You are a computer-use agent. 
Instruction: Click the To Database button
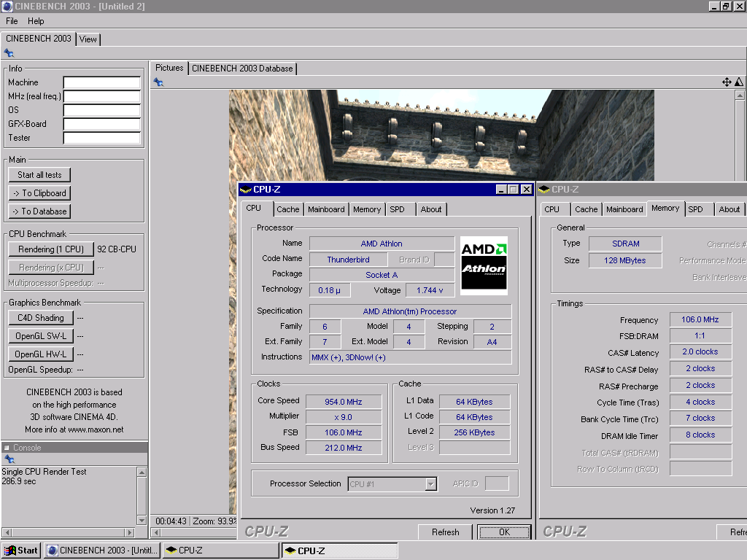39,211
